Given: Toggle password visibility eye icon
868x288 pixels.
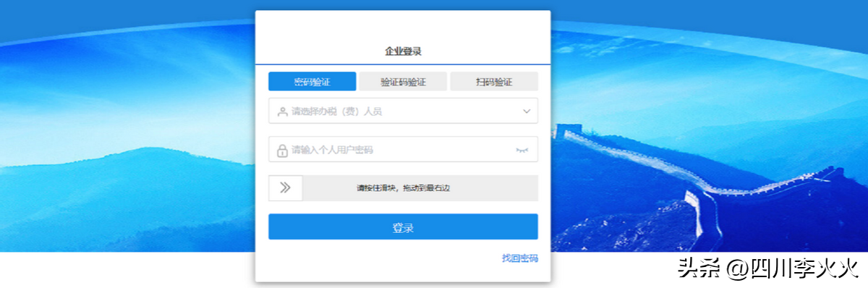Looking at the screenshot, I should (522, 150).
